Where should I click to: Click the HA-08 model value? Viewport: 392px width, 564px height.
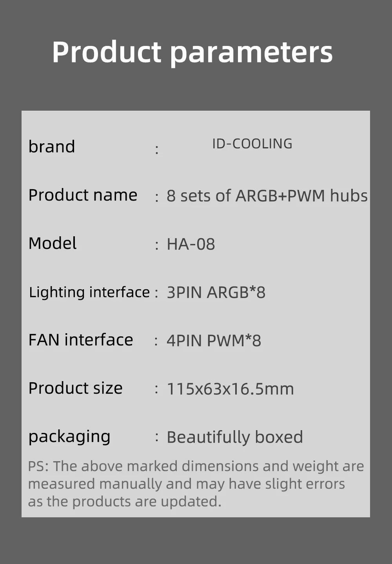pyautogui.click(x=191, y=244)
